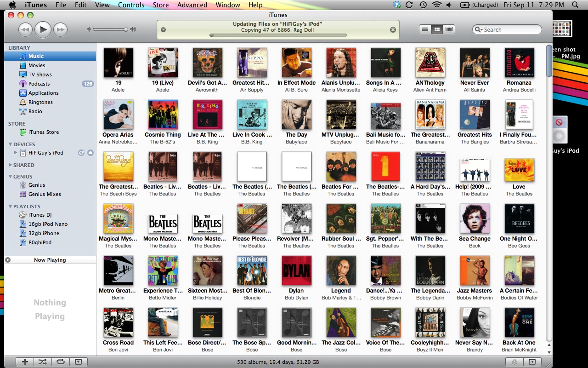The height and width of the screenshot is (368, 588).
Task: Click the copy progress bar
Action: [x=278, y=35]
